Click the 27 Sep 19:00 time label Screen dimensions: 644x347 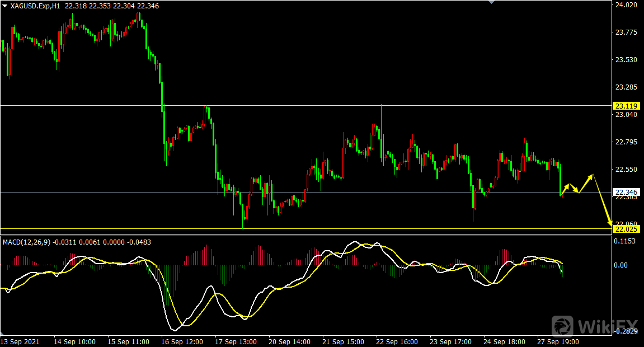[558, 341]
